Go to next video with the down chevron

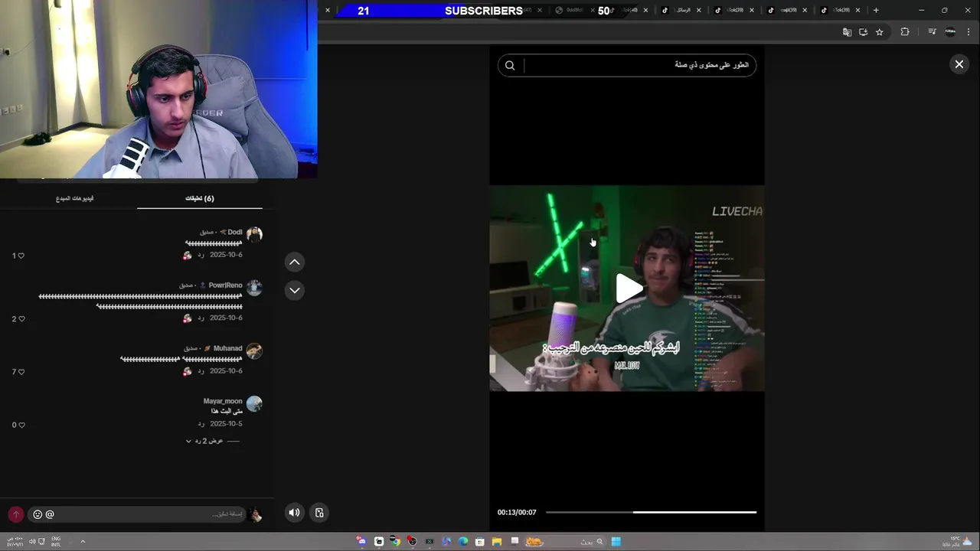[x=294, y=290]
